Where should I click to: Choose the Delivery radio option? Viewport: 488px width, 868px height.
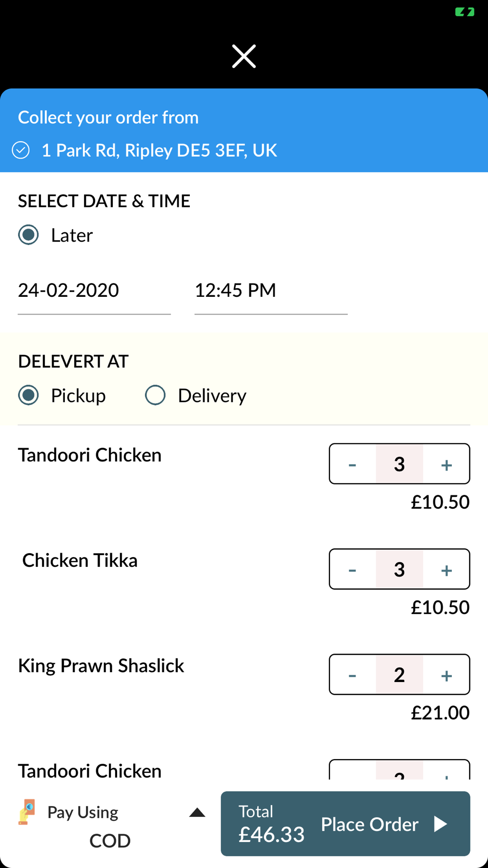coord(155,395)
